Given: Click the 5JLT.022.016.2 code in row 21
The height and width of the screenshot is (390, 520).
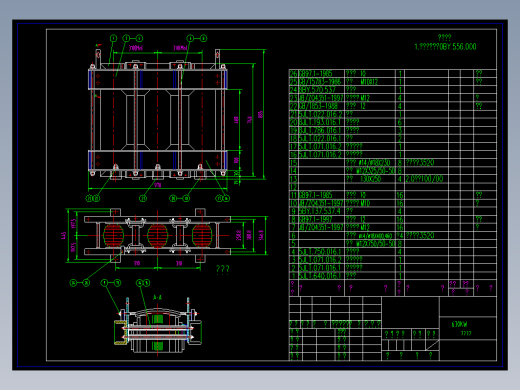Looking at the screenshot, I should point(320,114).
